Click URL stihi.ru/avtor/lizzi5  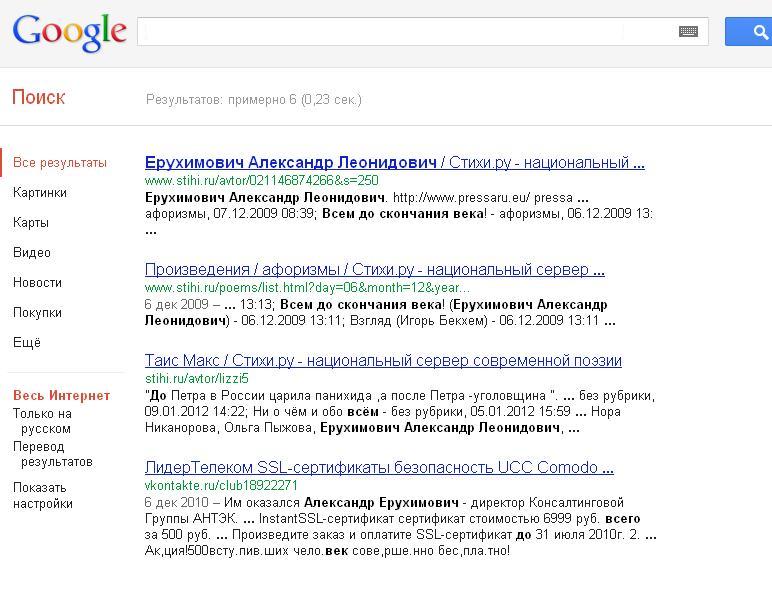[196, 379]
